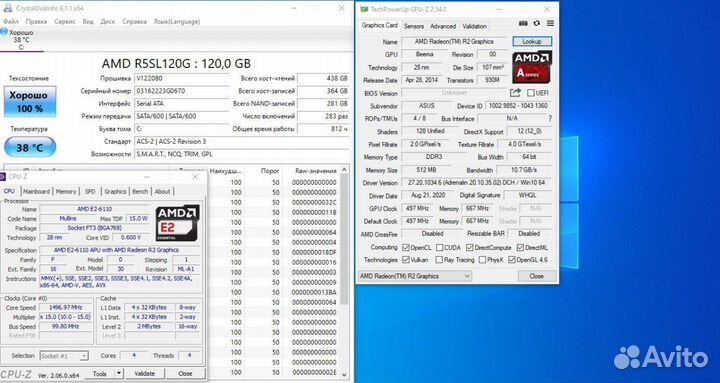Click the firmware field V122080

(182, 79)
